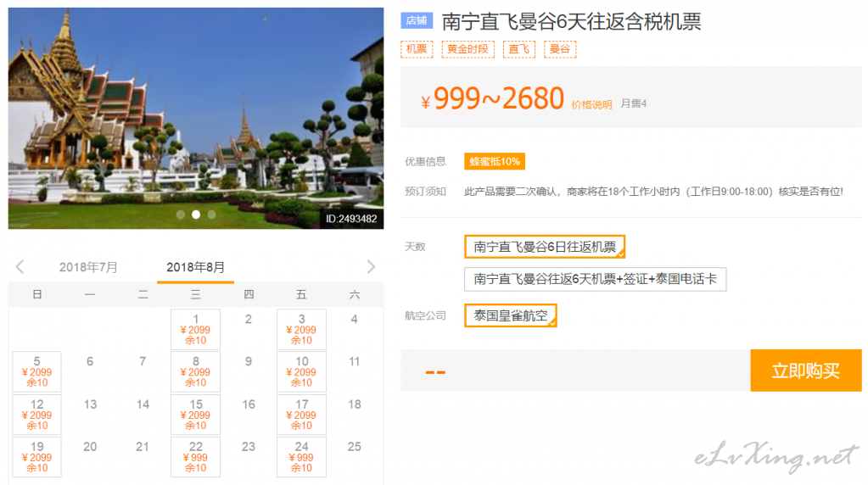The image size is (868, 485).
Task: Pick August 5 priced ¥2099
Action: (37, 371)
